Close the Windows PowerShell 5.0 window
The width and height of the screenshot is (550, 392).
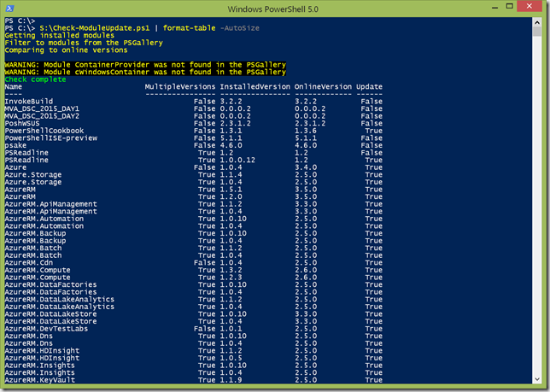[530, 6]
